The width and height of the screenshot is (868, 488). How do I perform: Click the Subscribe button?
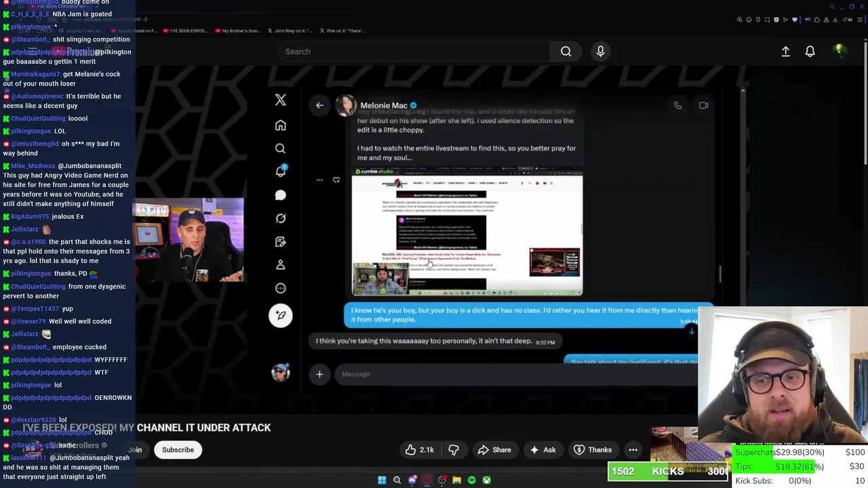(x=178, y=450)
